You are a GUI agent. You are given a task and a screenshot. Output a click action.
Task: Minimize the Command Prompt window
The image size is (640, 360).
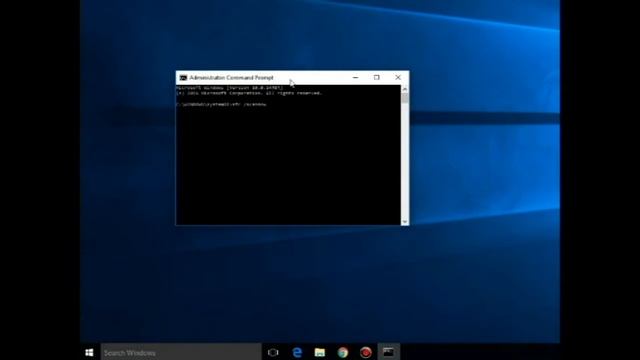click(356, 78)
